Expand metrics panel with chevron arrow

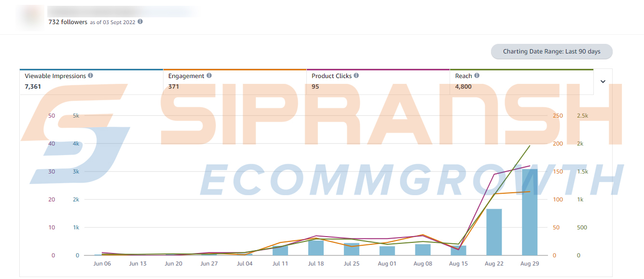(x=603, y=81)
